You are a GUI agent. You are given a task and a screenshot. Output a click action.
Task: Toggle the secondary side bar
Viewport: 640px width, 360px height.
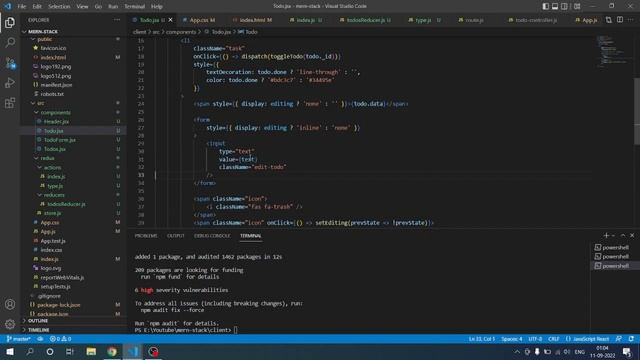564,6
